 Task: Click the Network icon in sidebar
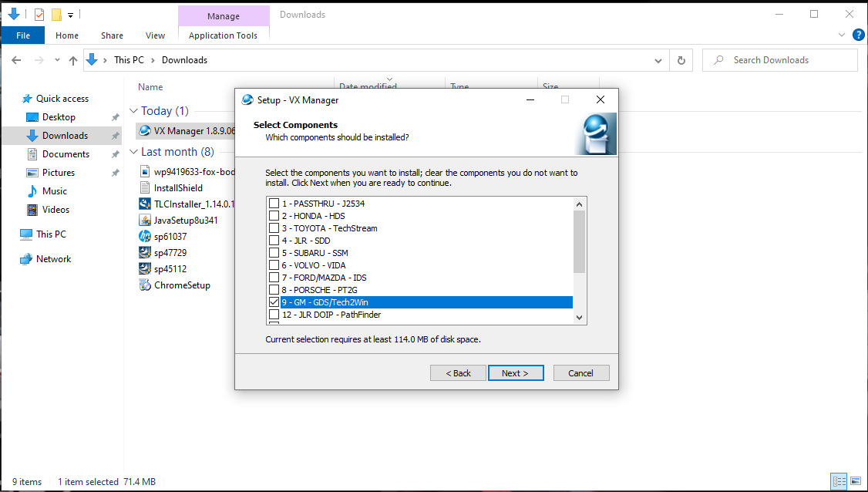(26, 259)
